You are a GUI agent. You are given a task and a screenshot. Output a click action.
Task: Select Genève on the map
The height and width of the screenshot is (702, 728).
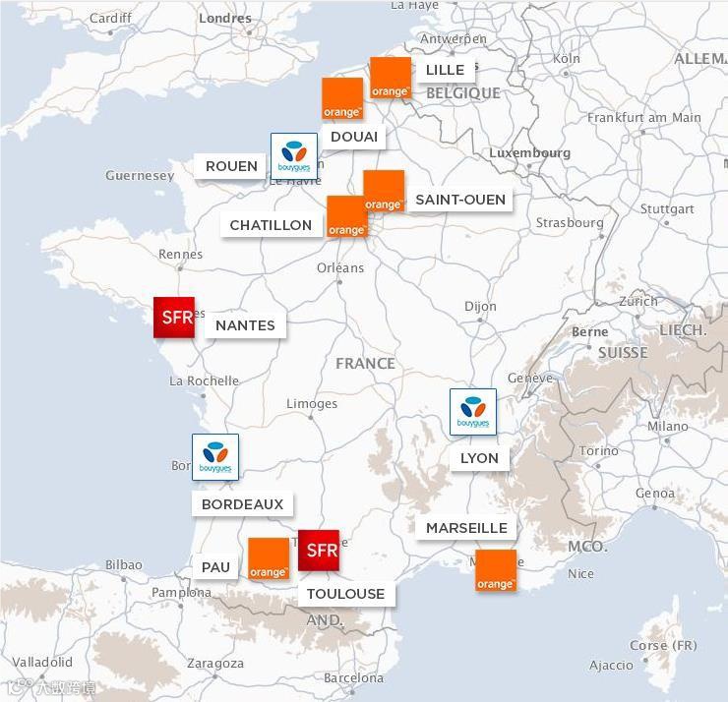click(x=530, y=379)
